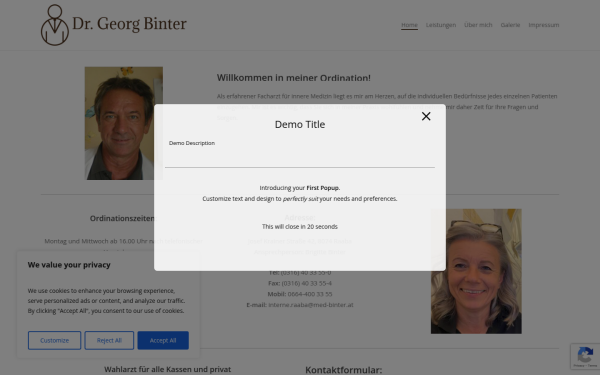Image resolution: width=600 pixels, height=375 pixels.
Task: Accept all cookies
Action: tap(163, 340)
